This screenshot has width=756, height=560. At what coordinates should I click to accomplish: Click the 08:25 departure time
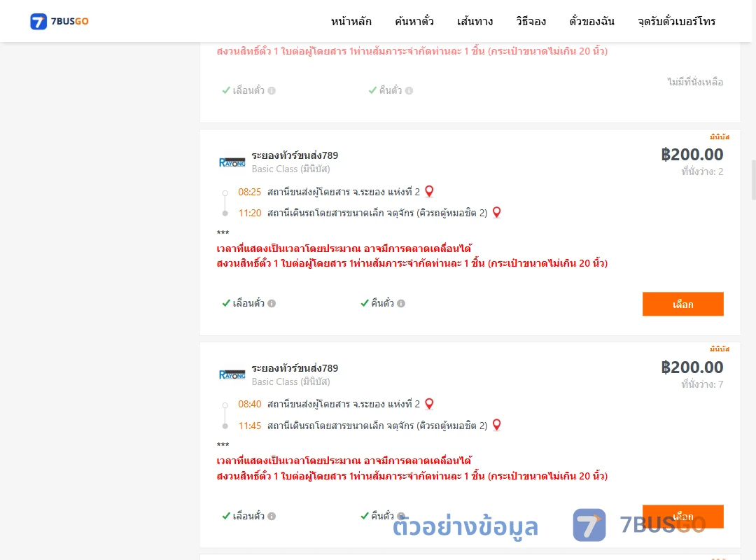249,192
